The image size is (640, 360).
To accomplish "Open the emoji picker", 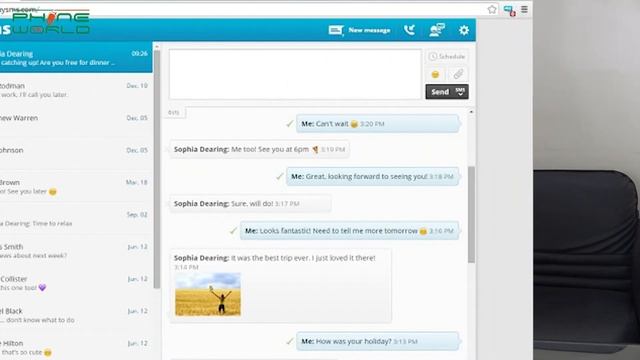I will [x=435, y=74].
